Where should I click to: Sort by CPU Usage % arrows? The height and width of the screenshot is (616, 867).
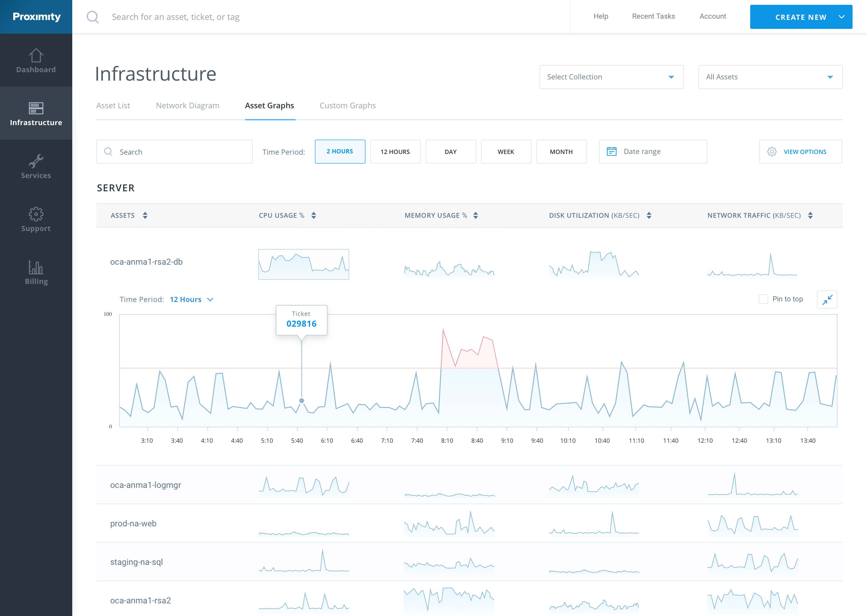tap(314, 215)
